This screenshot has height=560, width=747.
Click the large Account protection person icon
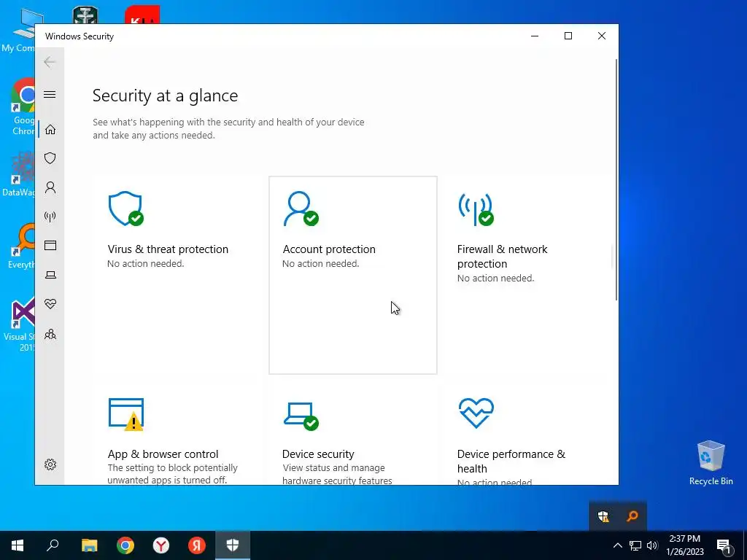(301, 209)
